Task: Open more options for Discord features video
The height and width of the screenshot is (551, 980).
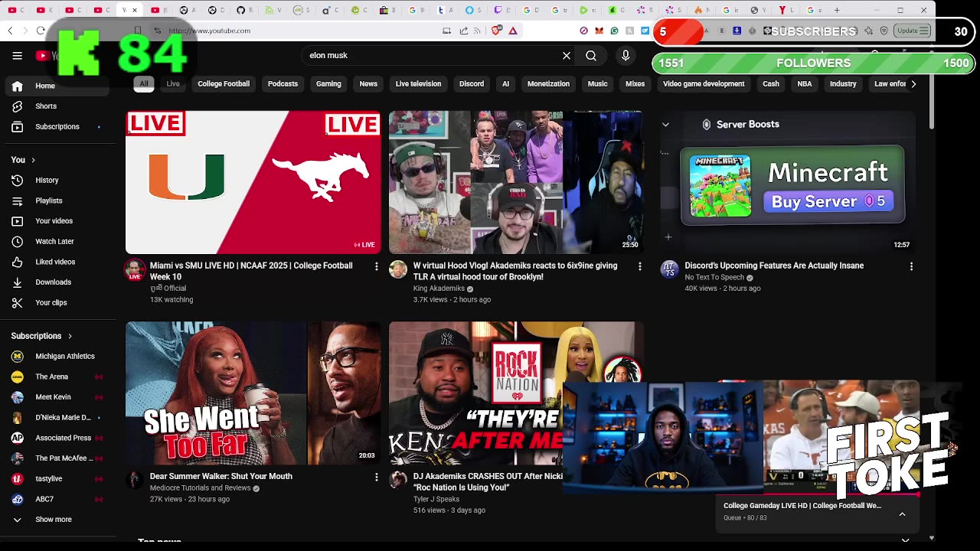Action: (x=911, y=266)
